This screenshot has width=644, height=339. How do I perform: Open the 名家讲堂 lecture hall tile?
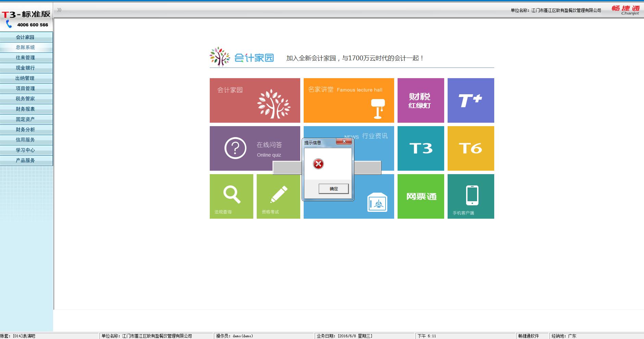349,100
